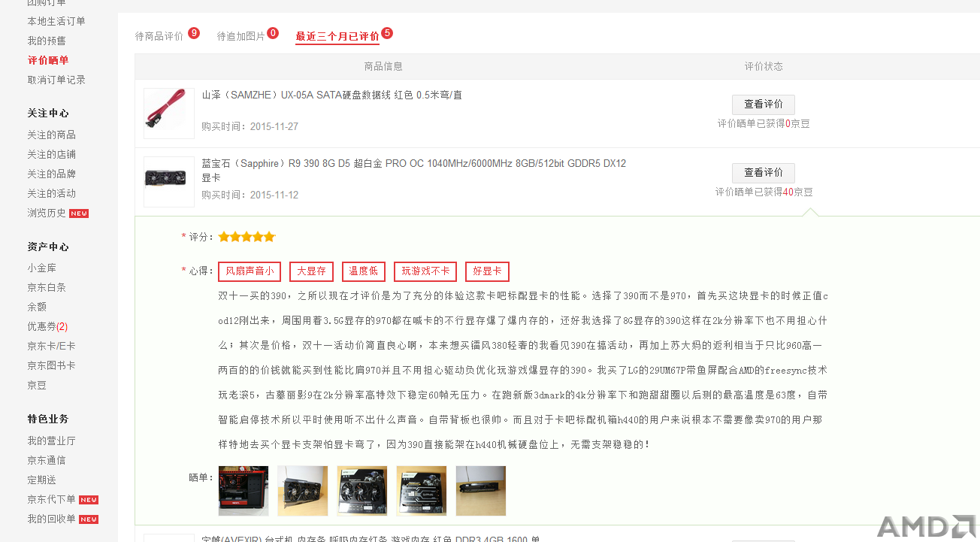View the first review photo of the PC case
The width and height of the screenshot is (980, 542).
pos(243,491)
